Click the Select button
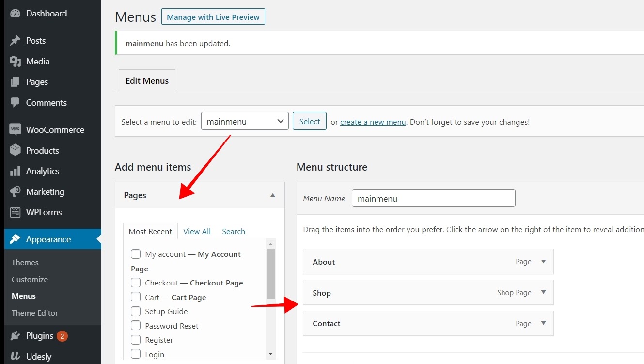 pos(310,121)
